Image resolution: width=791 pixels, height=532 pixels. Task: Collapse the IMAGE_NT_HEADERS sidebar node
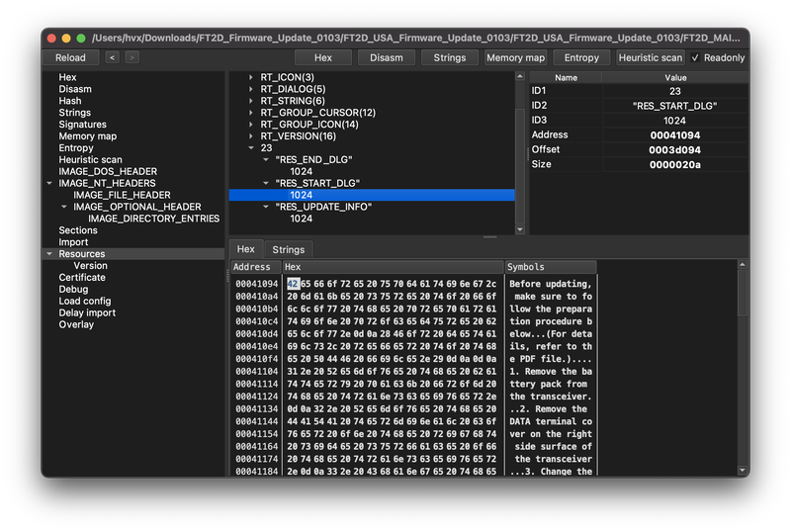49,183
